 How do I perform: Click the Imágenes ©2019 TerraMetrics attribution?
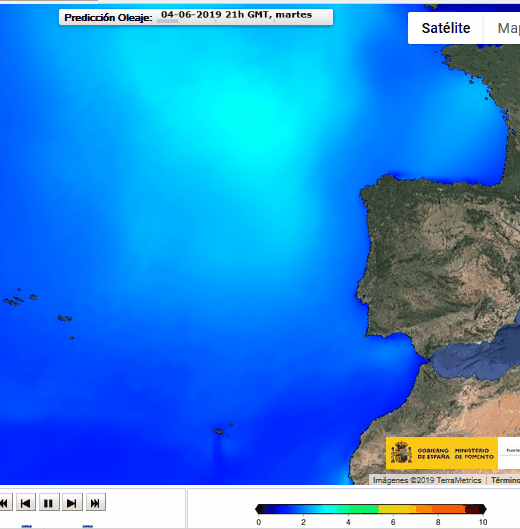[x=427, y=480]
